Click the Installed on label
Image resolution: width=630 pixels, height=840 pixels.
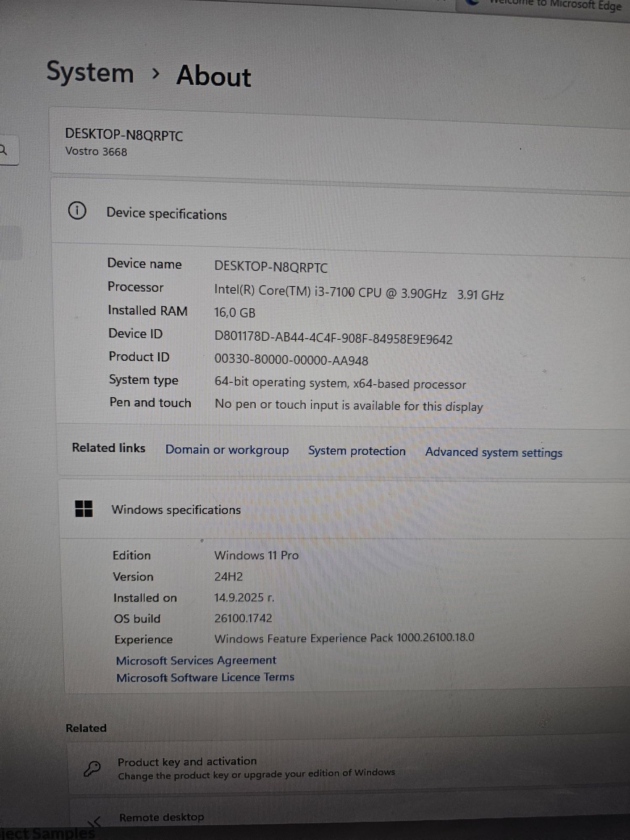pos(145,597)
